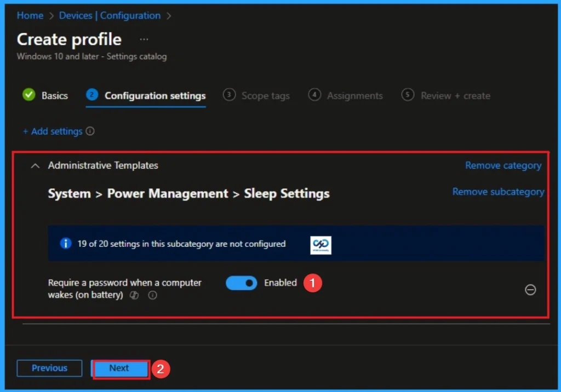Disable the Enabled toggle for wake password
The image size is (561, 392).
[241, 283]
